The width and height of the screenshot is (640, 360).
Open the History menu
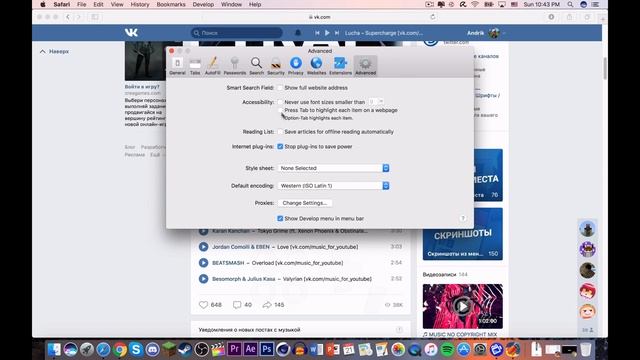click(140, 4)
